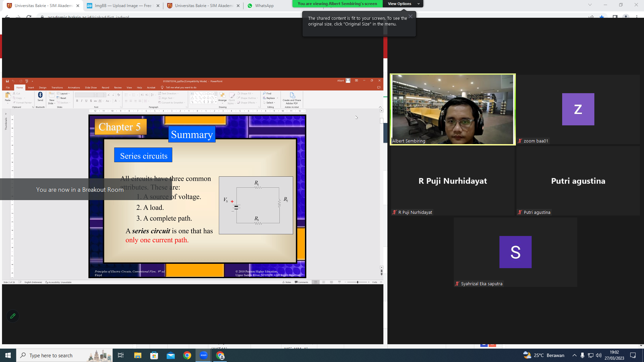This screenshot has width=644, height=362.
Task: Click the Zoom In plus button in status bar
Action: coord(369,282)
